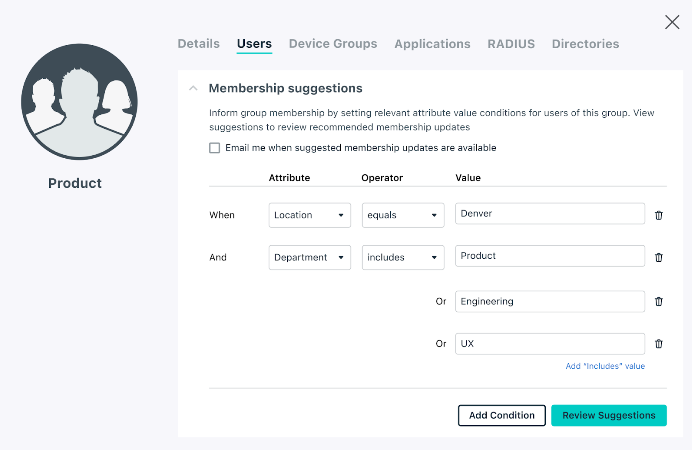Viewport: 692px width, 450px height.
Task: Click the Add "includes" value link
Action: (x=605, y=366)
